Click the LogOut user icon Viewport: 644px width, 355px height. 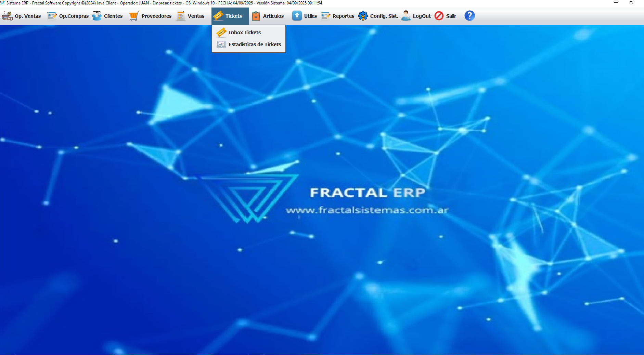(406, 16)
